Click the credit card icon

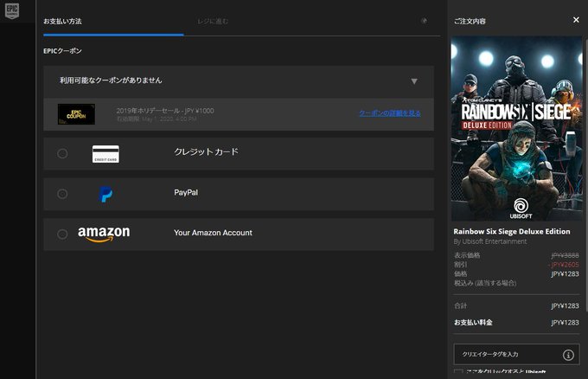coord(105,154)
